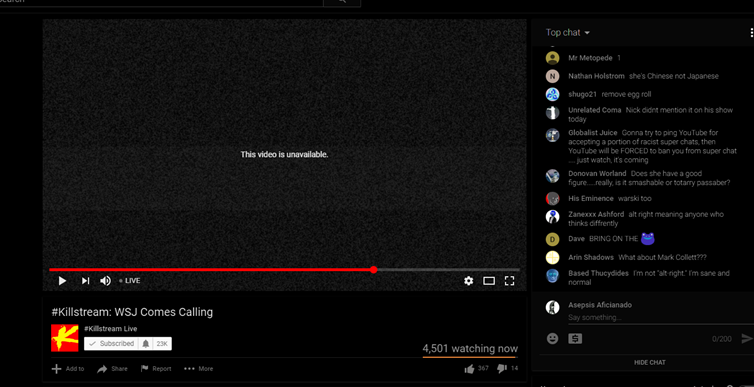
Task: Open the More actions menu
Action: (199, 369)
